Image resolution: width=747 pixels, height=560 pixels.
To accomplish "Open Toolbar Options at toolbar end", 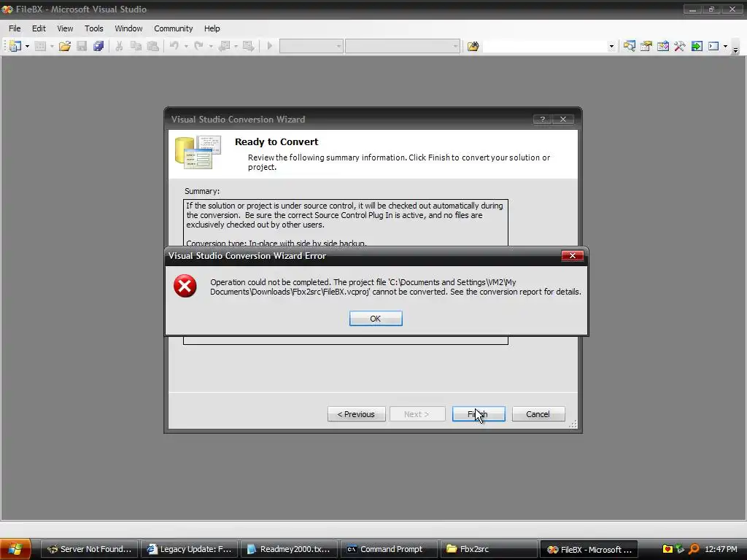I will tap(735, 47).
